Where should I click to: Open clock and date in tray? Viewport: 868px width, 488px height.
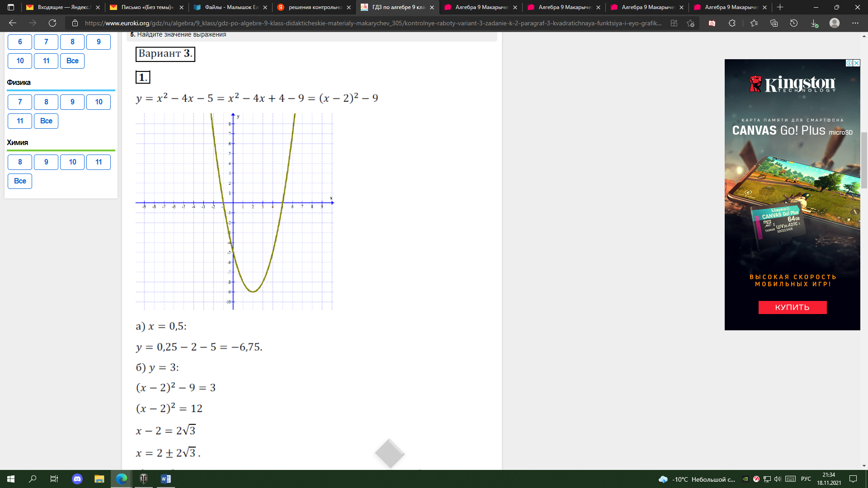(829, 479)
